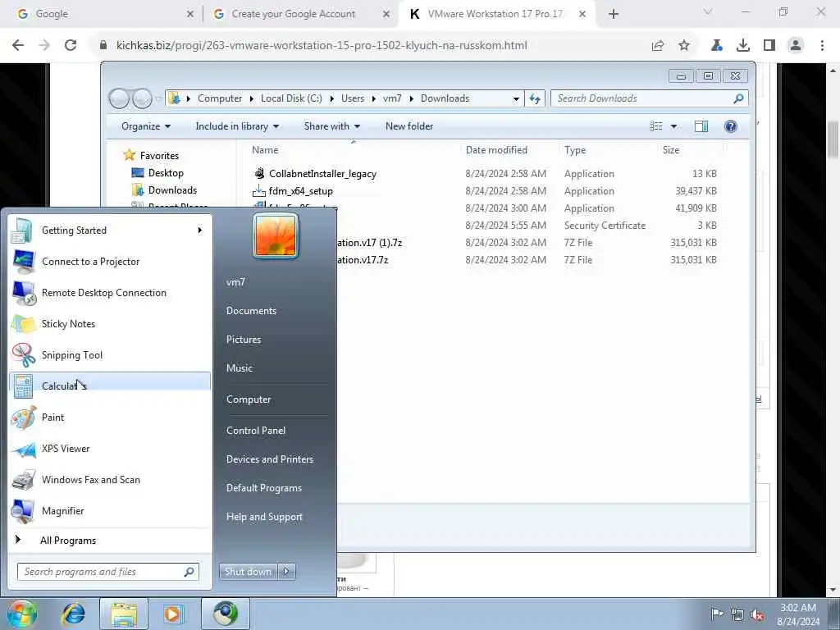The image size is (840, 630).
Task: Expand the Organize dropdown
Action: (146, 126)
